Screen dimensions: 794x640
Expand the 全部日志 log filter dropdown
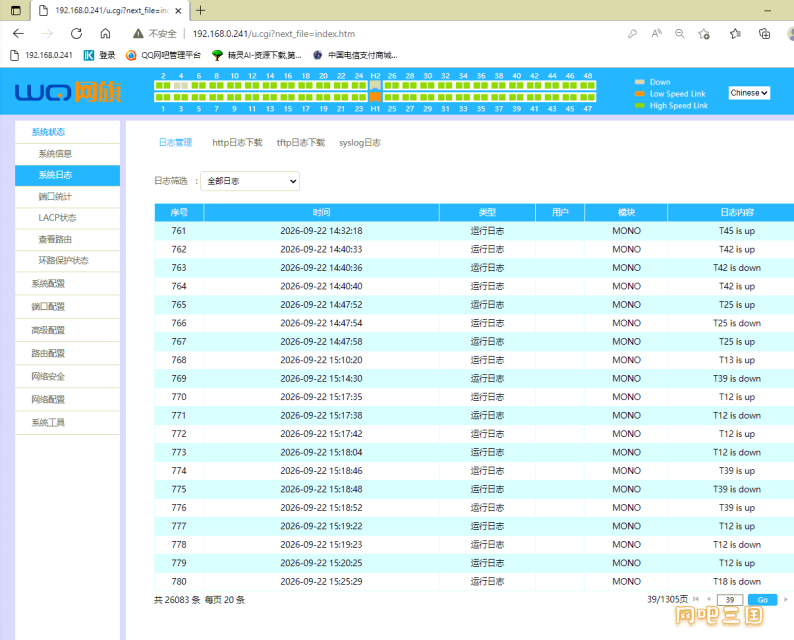pos(250,181)
